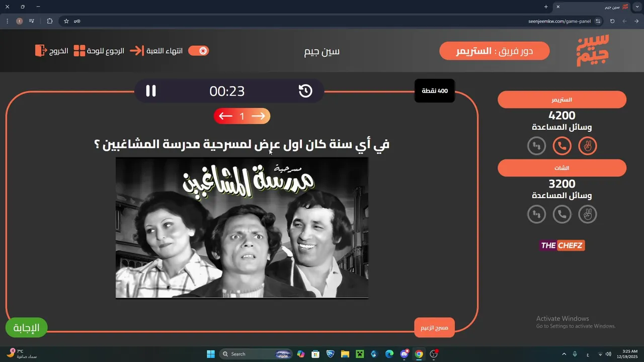Go to next image with right arrow

(x=258, y=116)
